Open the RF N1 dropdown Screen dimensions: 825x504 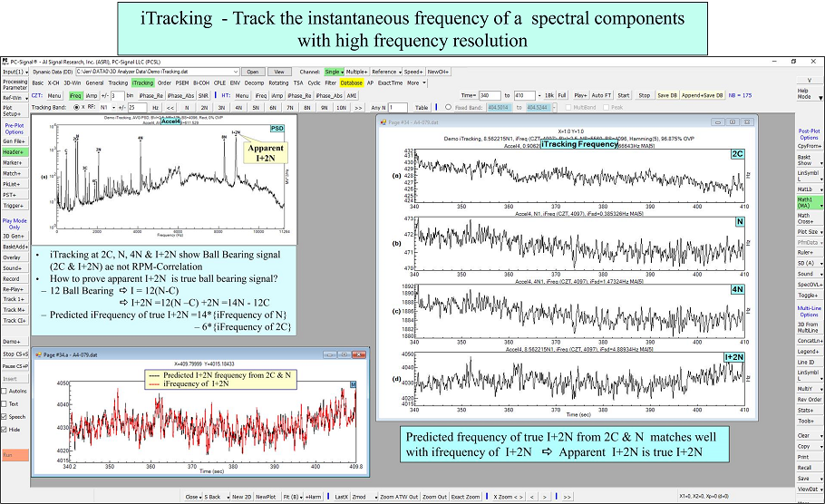tap(105, 107)
